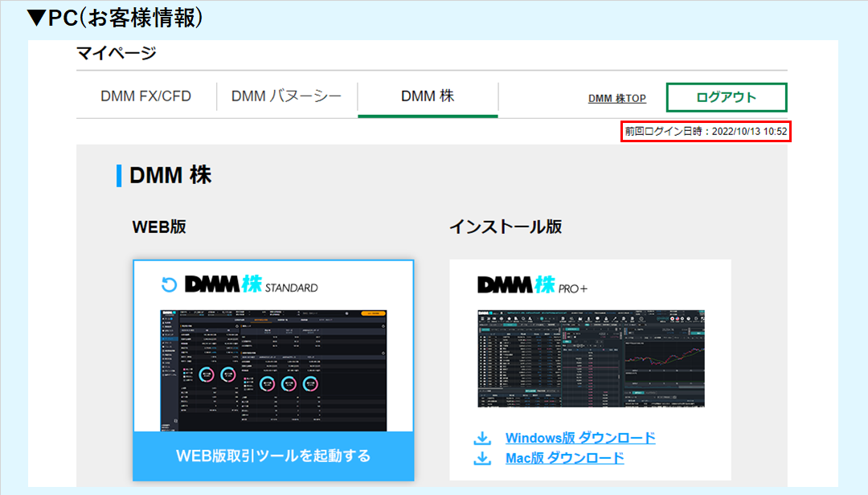Select the DMM 株 tab

point(428,96)
